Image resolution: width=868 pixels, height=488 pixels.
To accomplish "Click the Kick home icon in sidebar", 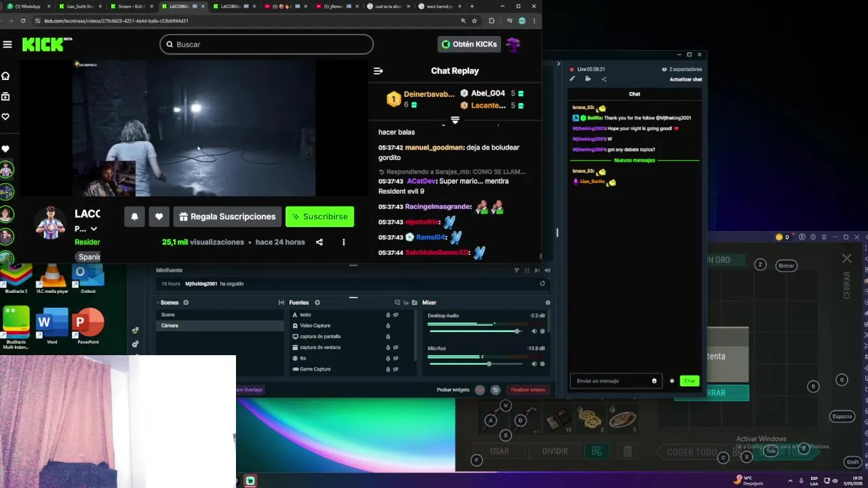I will pos(5,76).
